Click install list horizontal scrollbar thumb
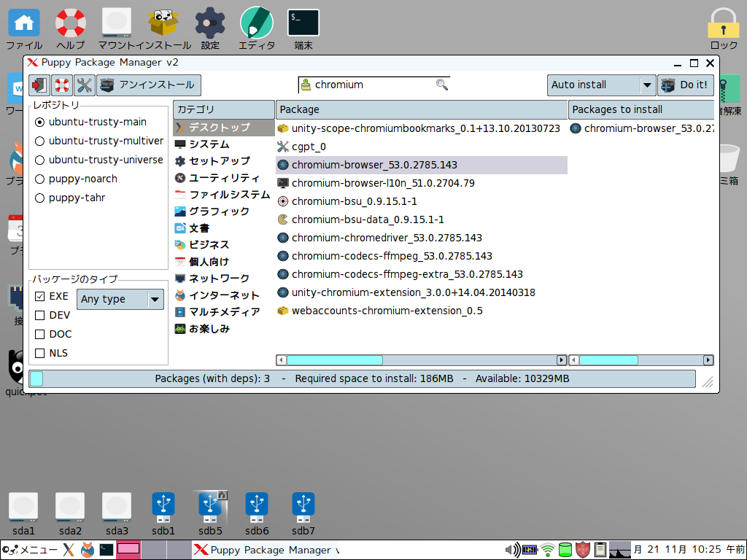Screen dimensions: 747x560 pyautogui.click(x=608, y=360)
